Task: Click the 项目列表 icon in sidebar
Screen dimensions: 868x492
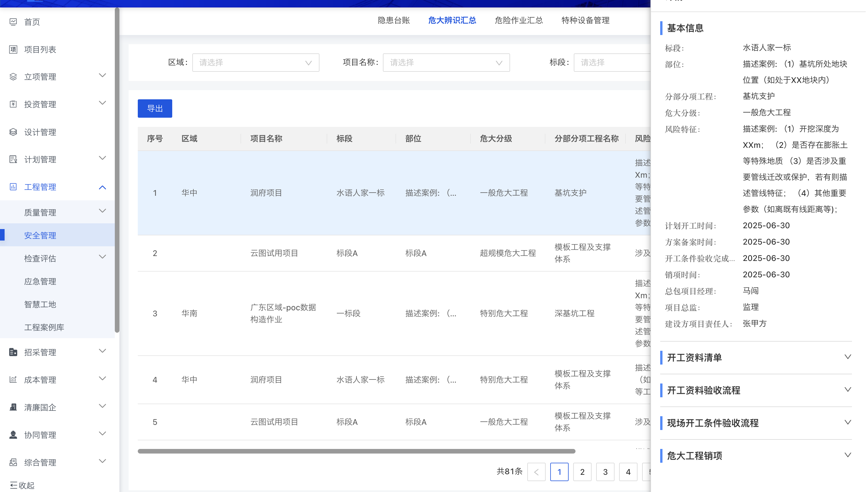Action: pos(13,50)
